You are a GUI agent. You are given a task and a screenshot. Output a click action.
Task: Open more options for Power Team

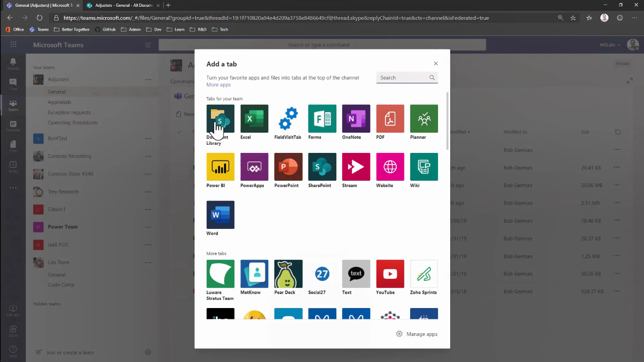[x=148, y=227]
